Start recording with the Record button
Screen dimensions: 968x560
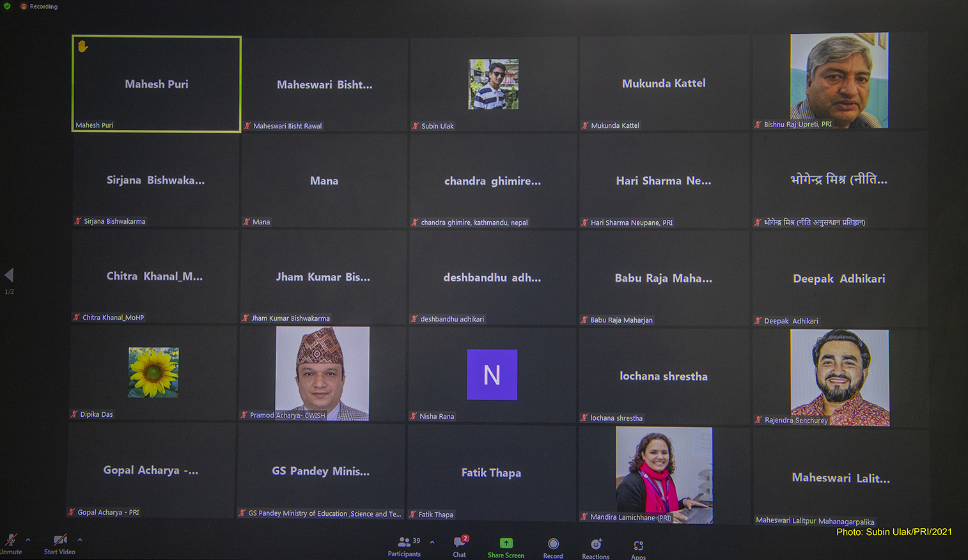click(x=553, y=545)
